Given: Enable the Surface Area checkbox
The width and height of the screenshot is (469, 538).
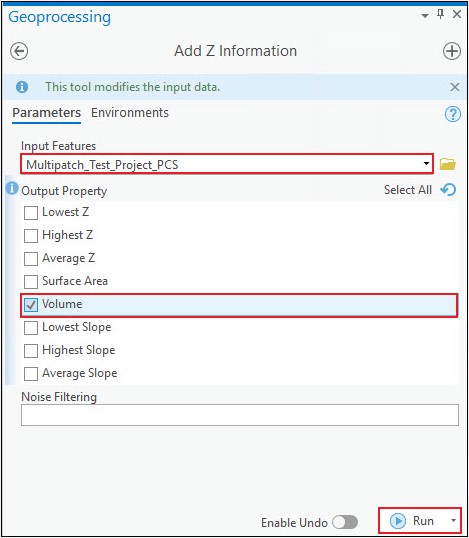Looking at the screenshot, I should [x=31, y=282].
